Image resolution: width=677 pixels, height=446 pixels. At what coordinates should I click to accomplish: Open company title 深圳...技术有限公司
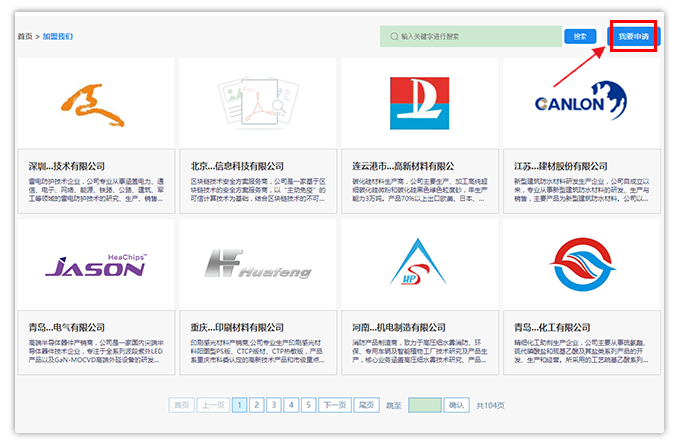(67, 166)
